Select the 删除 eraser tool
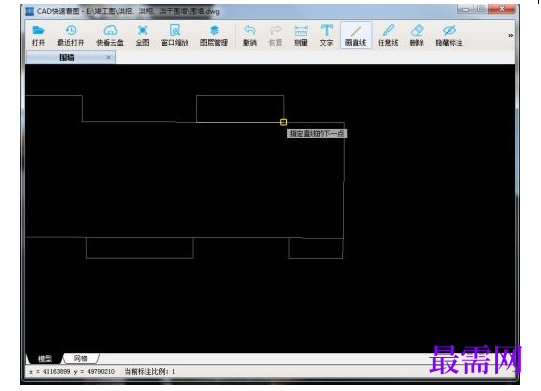Screen dimensions: 541x391 coord(417,35)
